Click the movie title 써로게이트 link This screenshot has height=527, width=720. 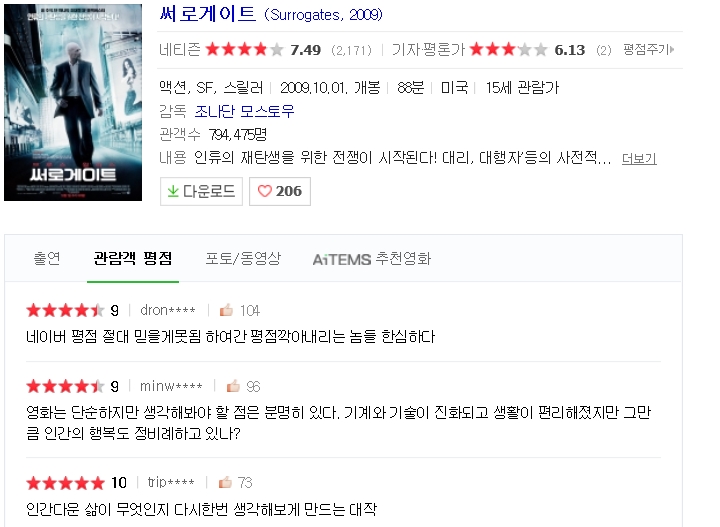click(208, 14)
